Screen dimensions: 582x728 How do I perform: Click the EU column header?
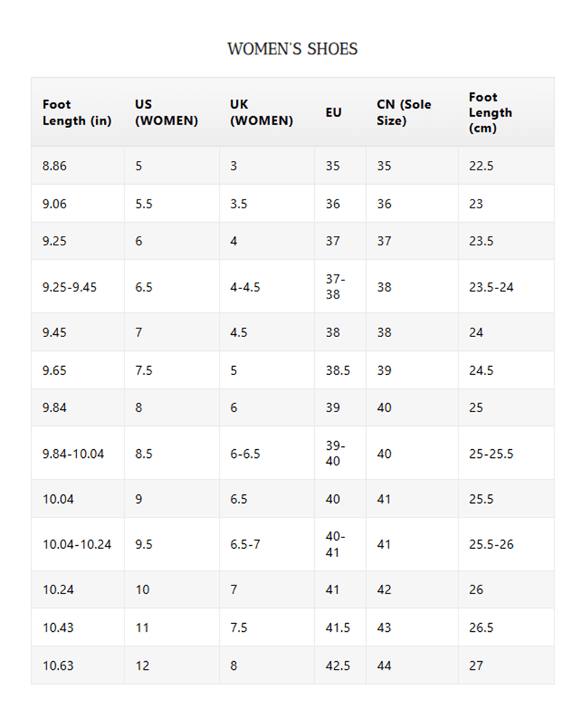tap(333, 113)
